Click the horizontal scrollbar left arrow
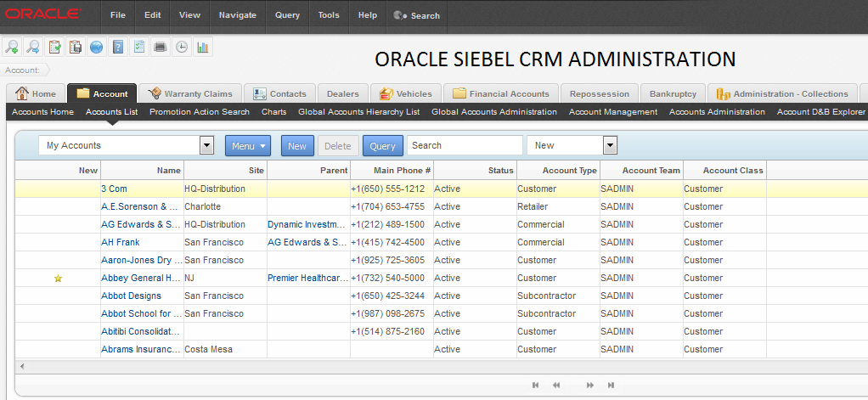 (22, 366)
